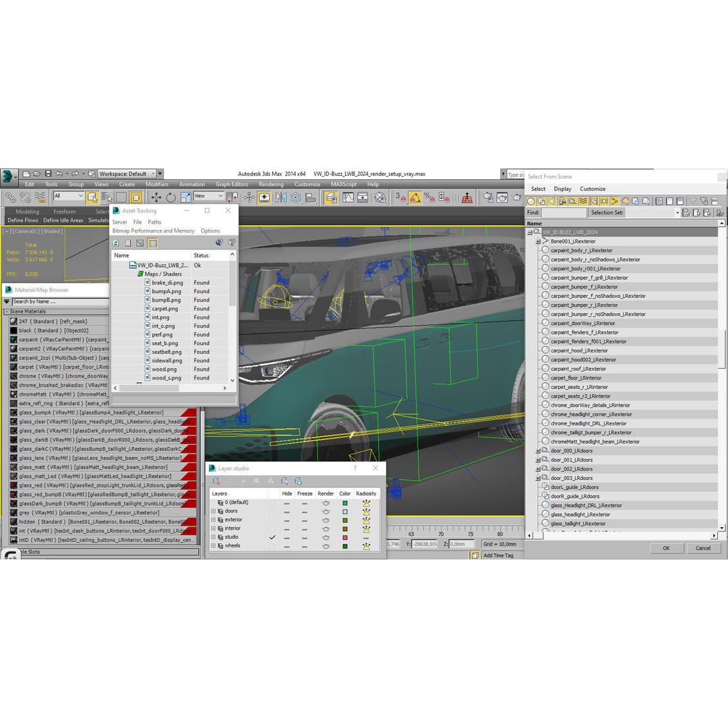Select the Select and Move tool

(x=157, y=197)
